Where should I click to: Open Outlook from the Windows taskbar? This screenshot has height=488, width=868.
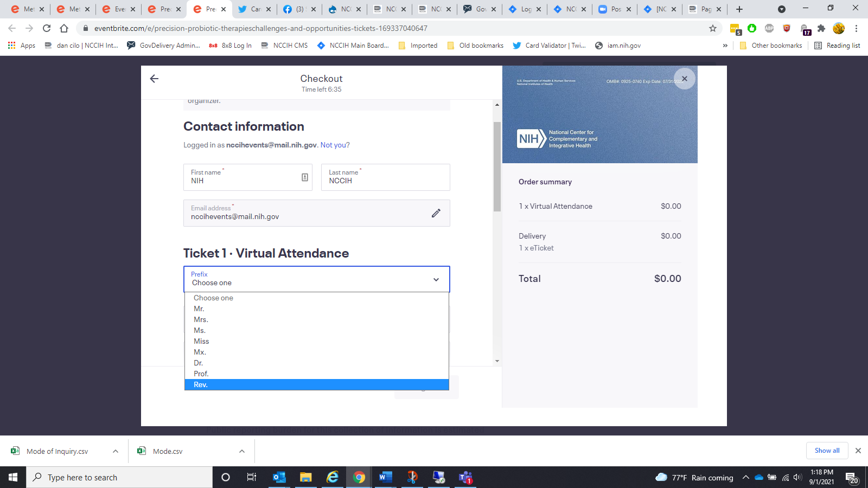[x=279, y=477]
